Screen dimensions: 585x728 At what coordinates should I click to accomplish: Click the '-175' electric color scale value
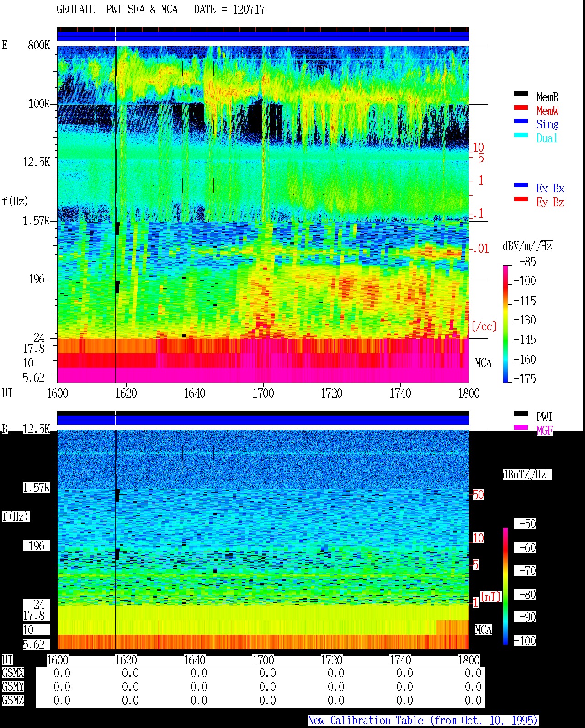click(x=525, y=378)
